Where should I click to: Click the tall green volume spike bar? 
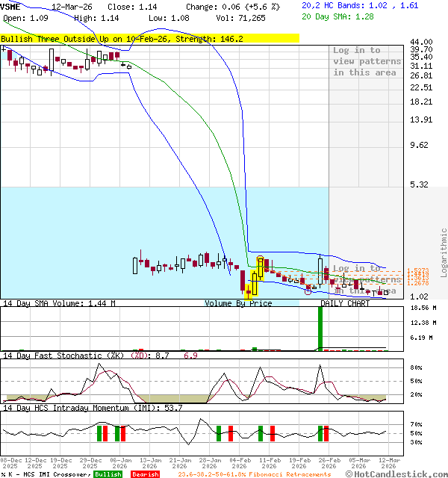320,328
